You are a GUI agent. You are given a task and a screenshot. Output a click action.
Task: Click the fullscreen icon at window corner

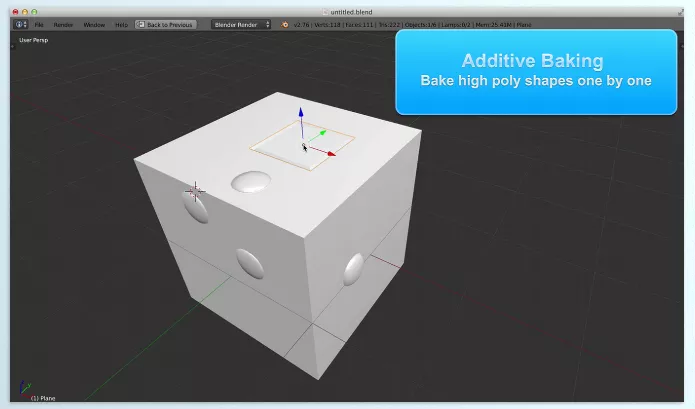tap(680, 12)
